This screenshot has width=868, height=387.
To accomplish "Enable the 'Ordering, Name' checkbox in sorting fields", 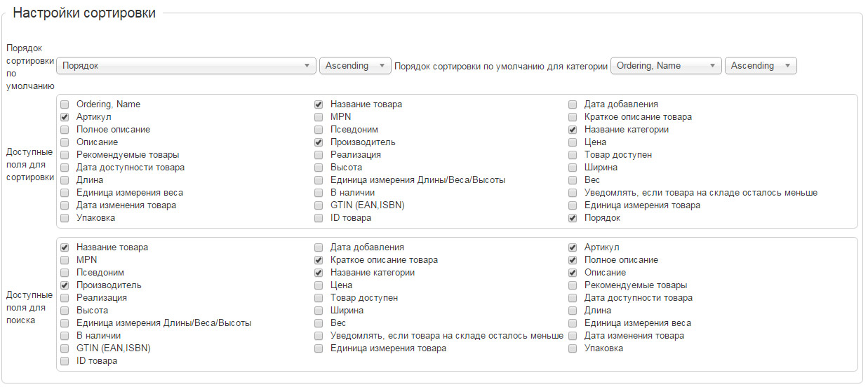I will [x=65, y=104].
